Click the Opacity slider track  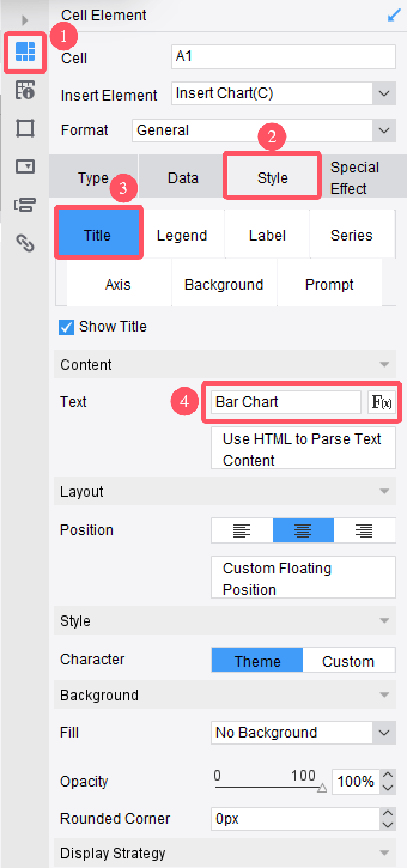click(x=266, y=785)
